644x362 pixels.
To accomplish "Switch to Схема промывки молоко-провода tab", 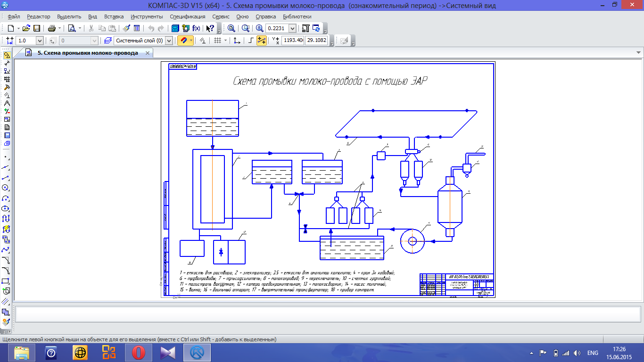I will click(x=88, y=53).
